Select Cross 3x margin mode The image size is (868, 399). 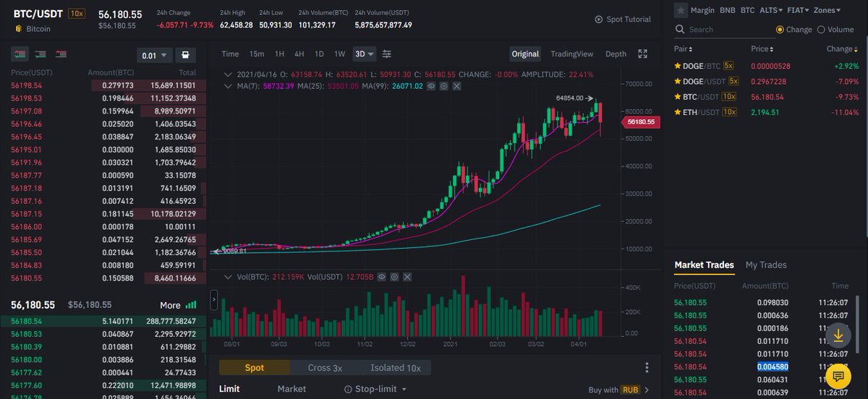[x=325, y=368]
